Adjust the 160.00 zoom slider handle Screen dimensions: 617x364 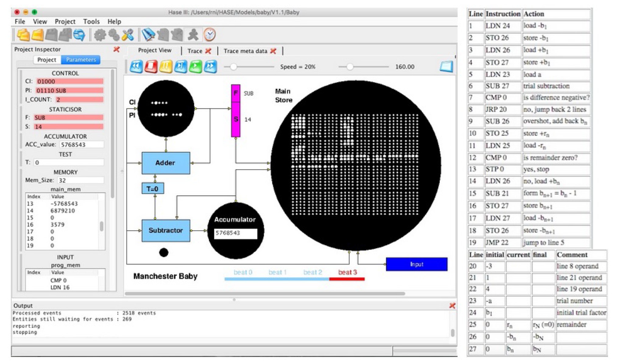point(350,67)
